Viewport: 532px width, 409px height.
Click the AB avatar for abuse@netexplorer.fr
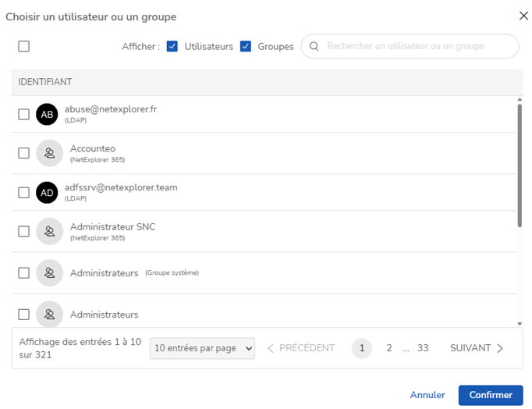click(47, 114)
